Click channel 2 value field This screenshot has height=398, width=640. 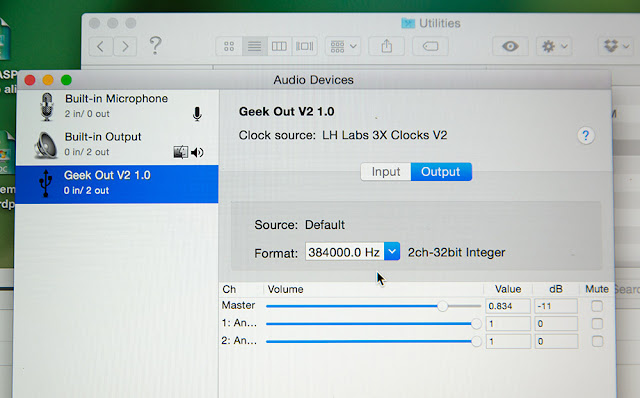(508, 341)
